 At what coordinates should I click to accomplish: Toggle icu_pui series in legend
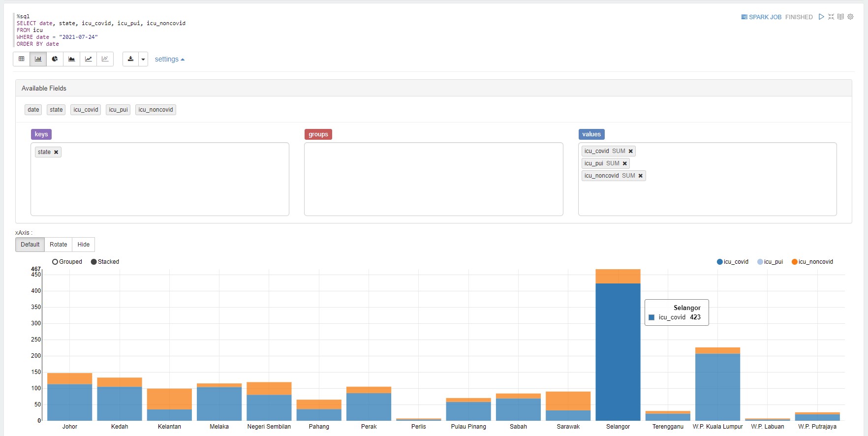770,262
